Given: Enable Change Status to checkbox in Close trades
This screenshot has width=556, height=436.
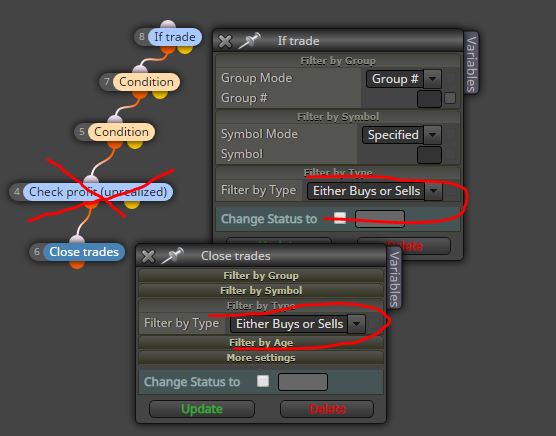Looking at the screenshot, I should coord(263,381).
